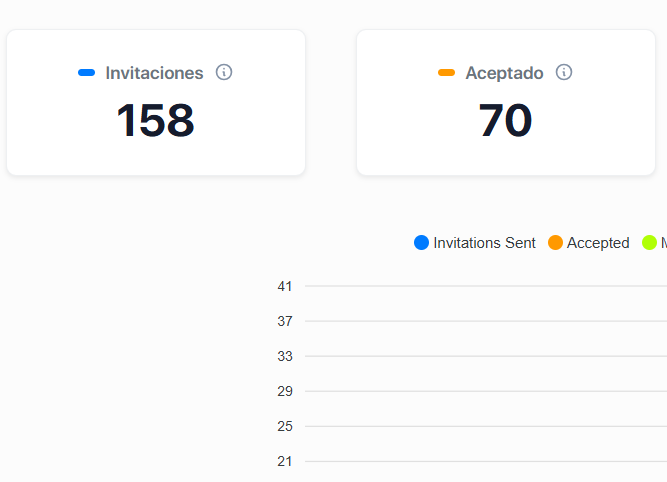Click the info icon beside Invitaciones

(224, 72)
